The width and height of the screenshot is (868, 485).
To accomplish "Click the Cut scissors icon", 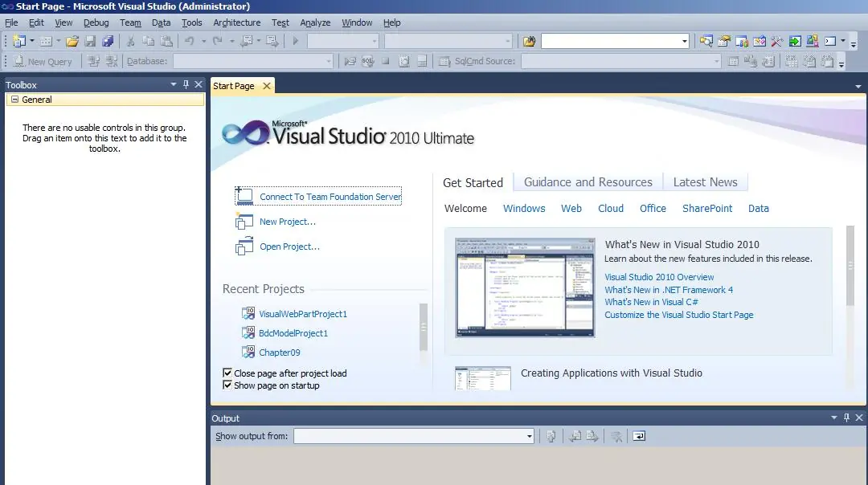I will [x=131, y=41].
